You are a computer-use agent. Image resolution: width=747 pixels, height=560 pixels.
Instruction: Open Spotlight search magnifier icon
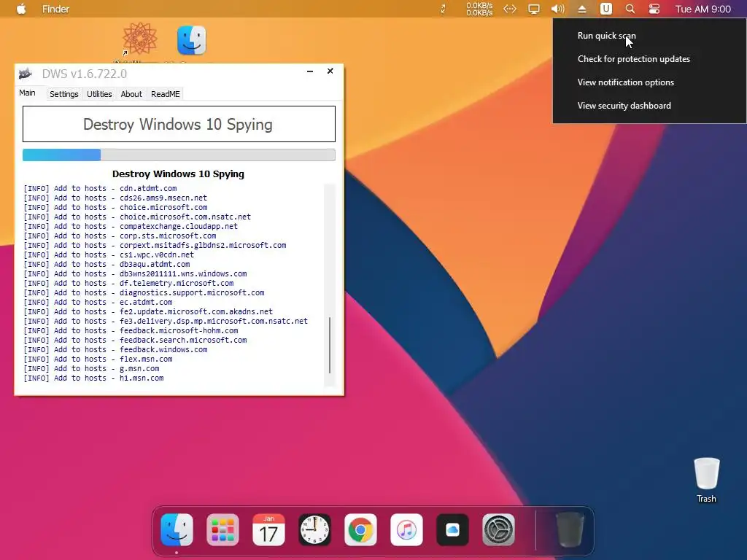(x=630, y=9)
